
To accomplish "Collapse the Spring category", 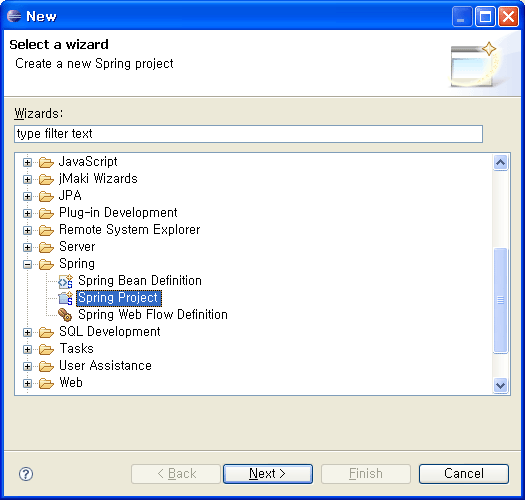I will (x=27, y=265).
